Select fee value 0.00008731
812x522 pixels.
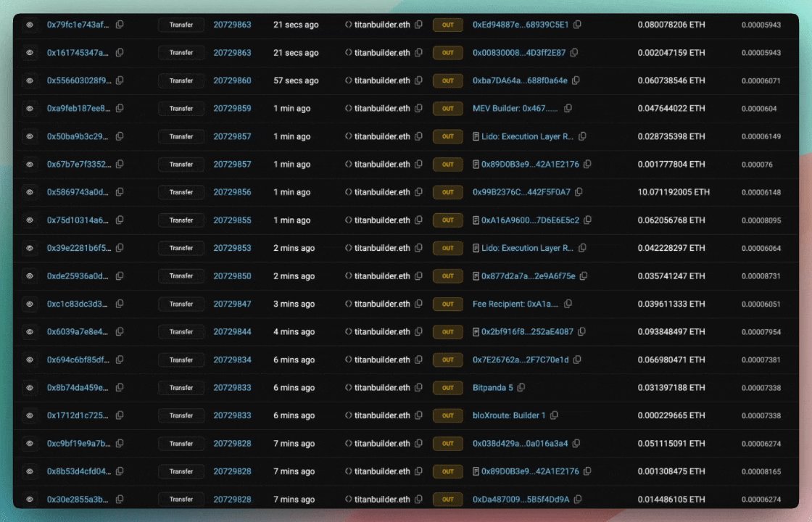tap(761, 276)
